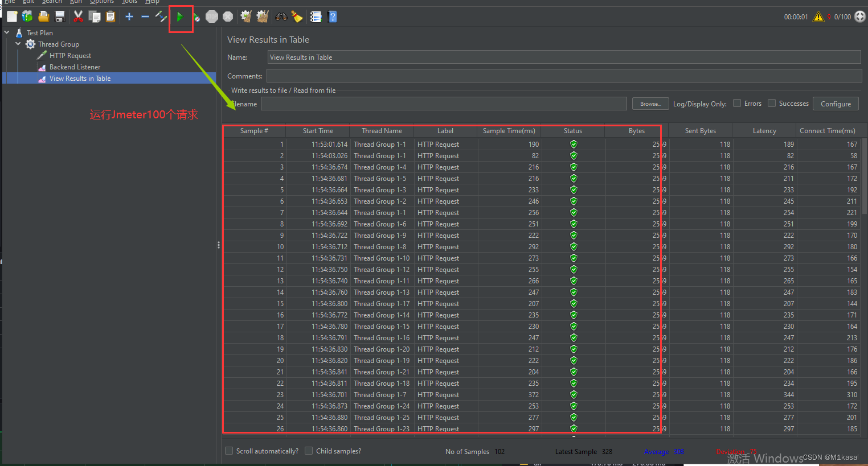Select the Thread Group 1-24 row cell
Screen dimensions: 868x466
(382, 406)
